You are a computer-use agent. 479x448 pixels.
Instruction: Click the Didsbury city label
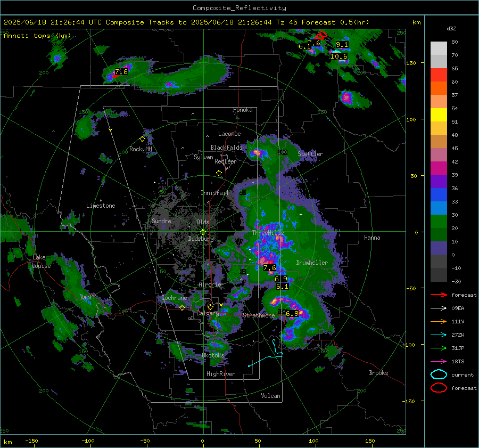coord(201,239)
